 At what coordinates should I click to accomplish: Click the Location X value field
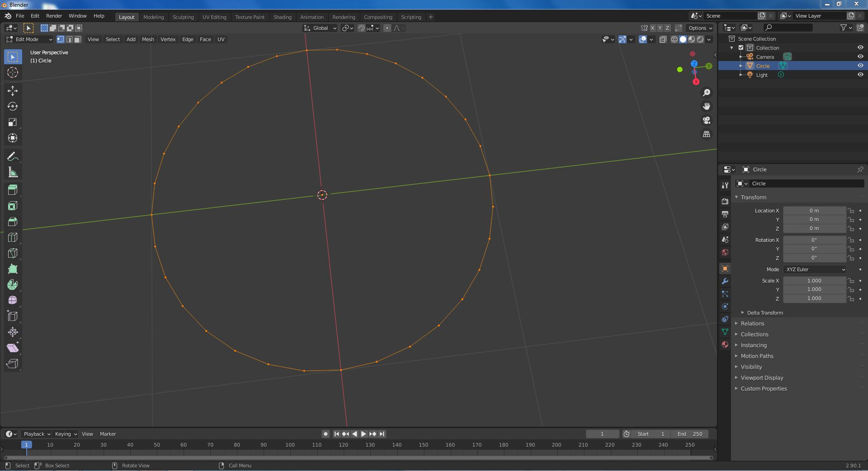coord(814,211)
